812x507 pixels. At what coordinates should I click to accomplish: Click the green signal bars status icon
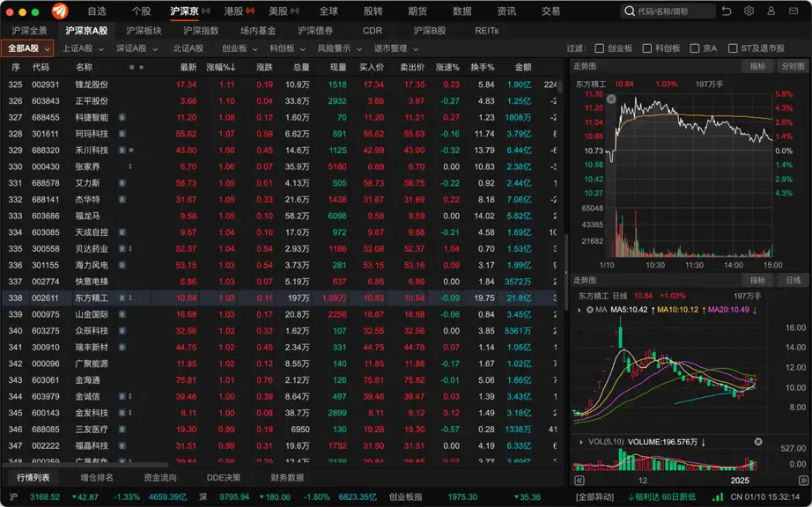719,496
